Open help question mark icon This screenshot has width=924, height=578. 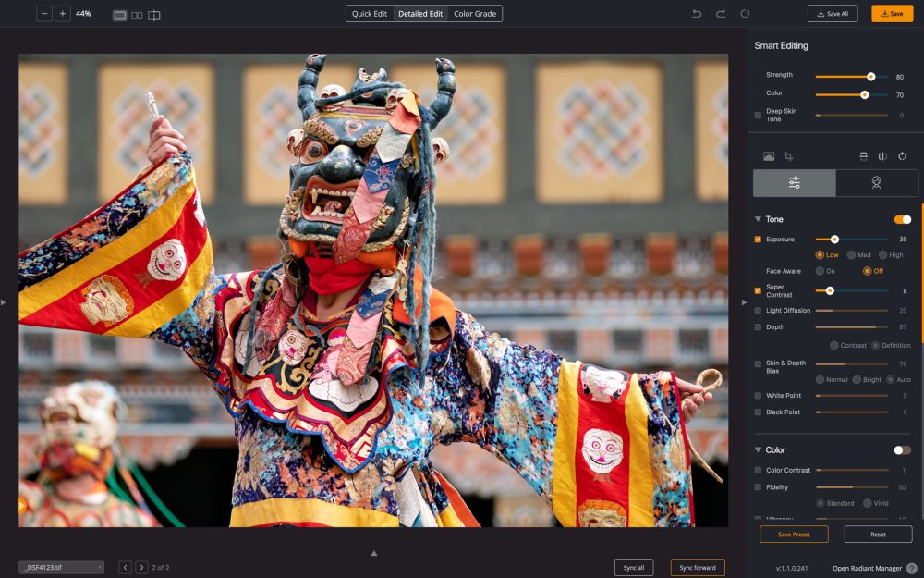coord(912,569)
